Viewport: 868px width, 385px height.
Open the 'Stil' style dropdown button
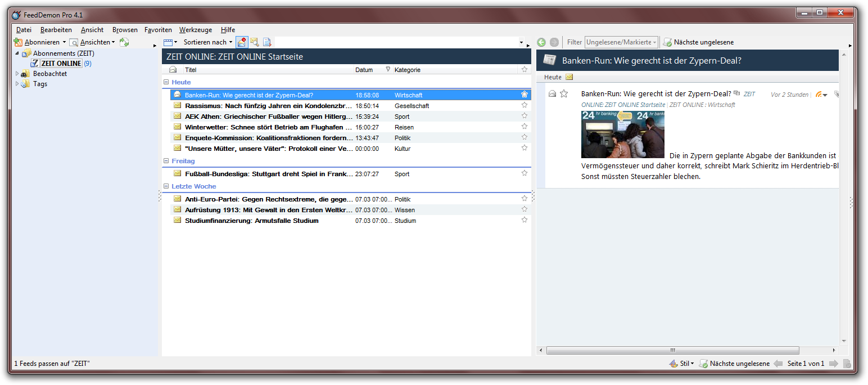(681, 364)
